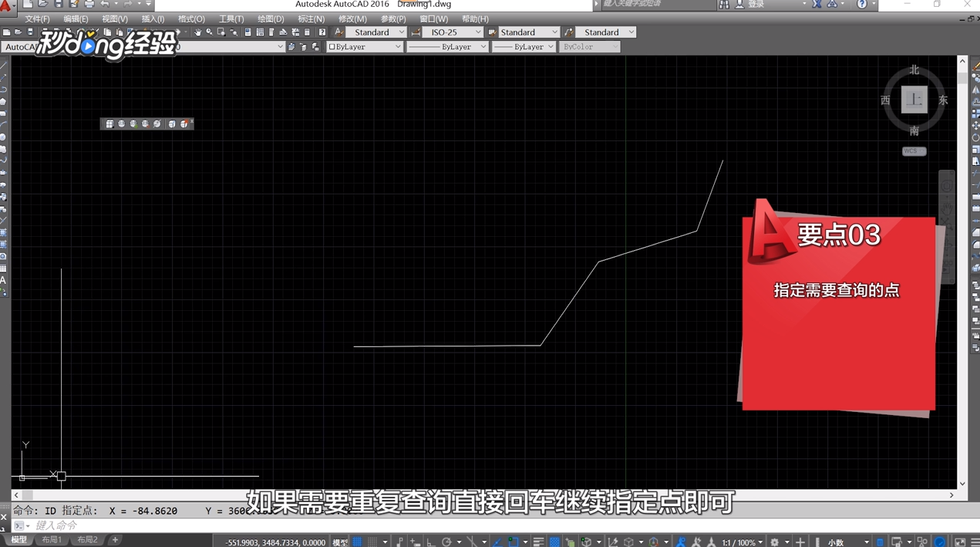Open the ByLayer color dropdown

pos(365,47)
